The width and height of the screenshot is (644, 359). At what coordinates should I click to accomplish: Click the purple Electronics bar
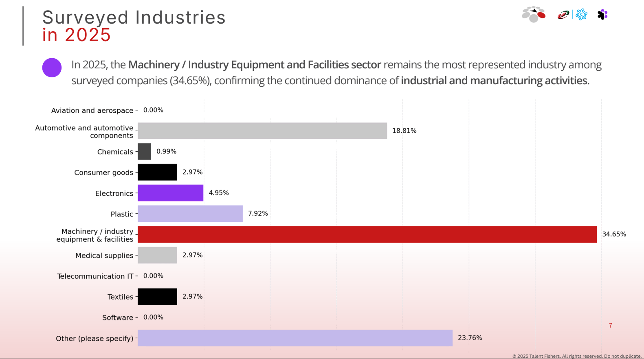pyautogui.click(x=170, y=193)
